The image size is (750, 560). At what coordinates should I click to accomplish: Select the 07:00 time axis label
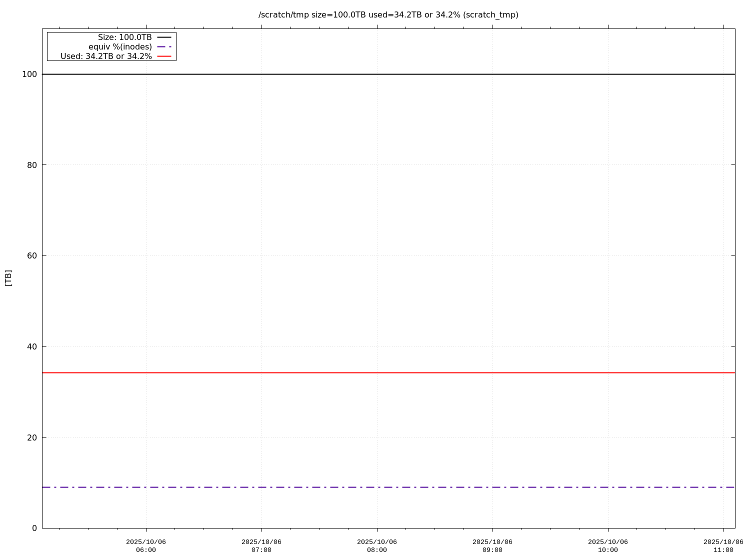coord(261,546)
